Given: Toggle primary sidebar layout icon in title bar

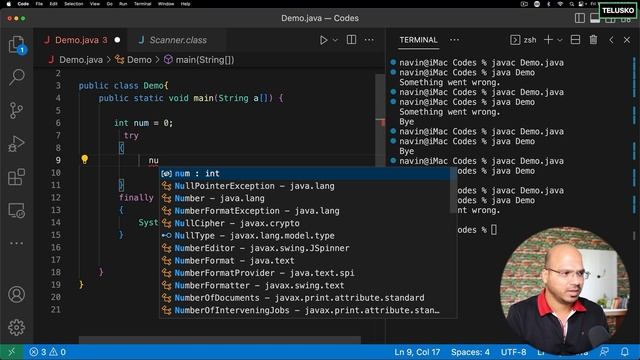Looking at the screenshot, I should (x=580, y=18).
